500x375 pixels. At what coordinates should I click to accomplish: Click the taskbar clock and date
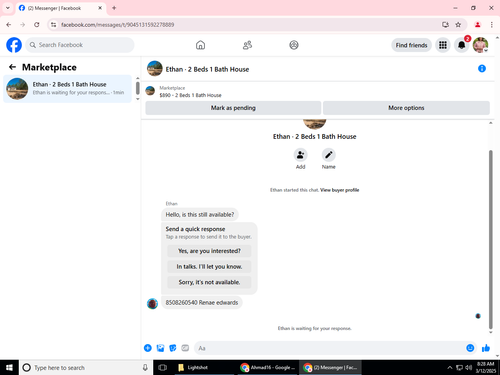(x=486, y=367)
